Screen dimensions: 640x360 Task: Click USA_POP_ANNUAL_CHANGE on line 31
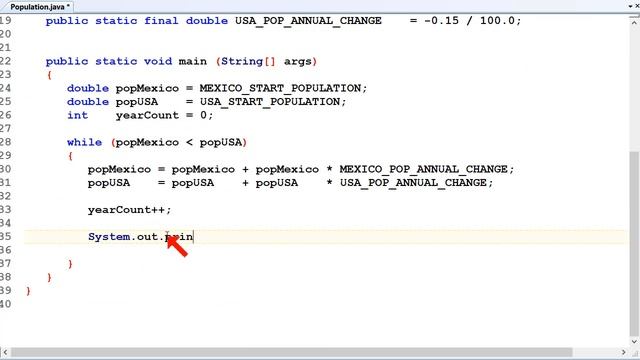point(413,183)
